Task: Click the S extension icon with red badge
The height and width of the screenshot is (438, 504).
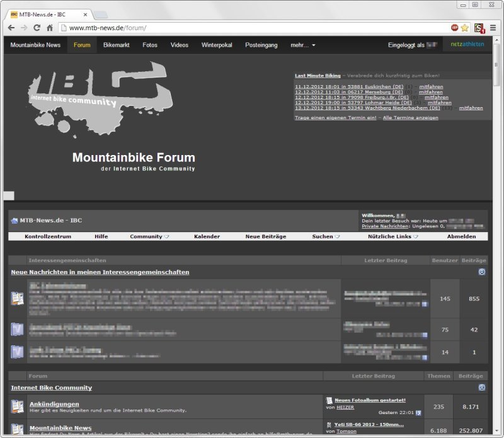Action: tap(479, 28)
